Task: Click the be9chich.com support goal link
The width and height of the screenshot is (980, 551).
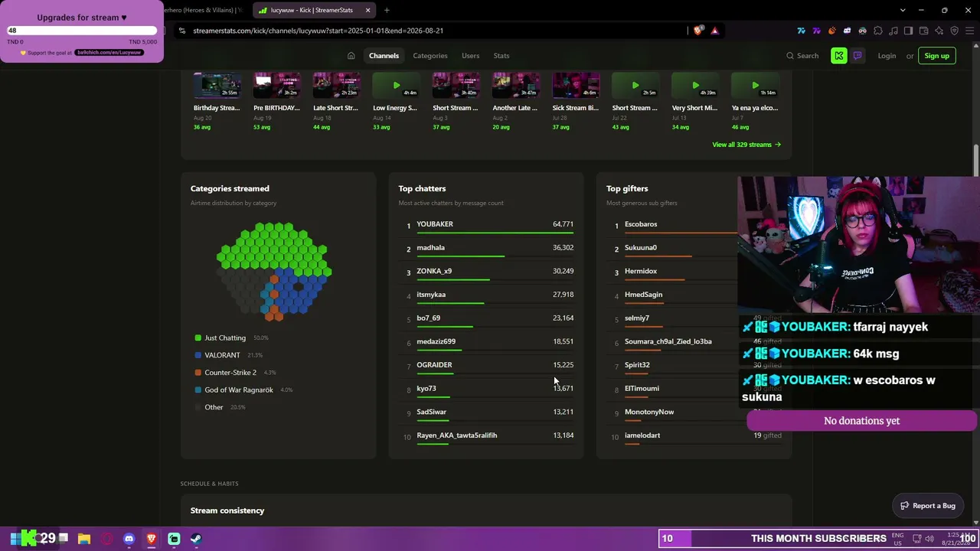Action: click(109, 53)
